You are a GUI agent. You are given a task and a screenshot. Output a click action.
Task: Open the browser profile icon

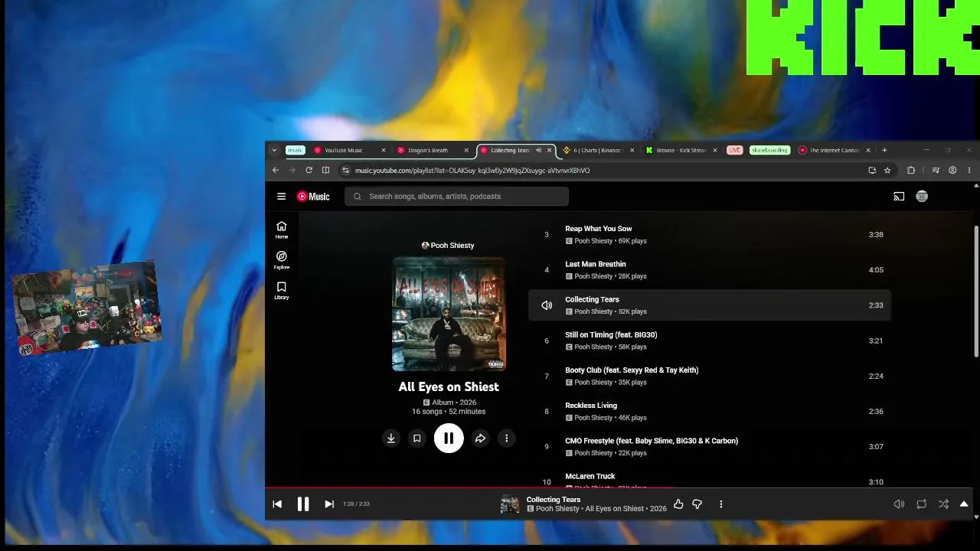coord(952,171)
